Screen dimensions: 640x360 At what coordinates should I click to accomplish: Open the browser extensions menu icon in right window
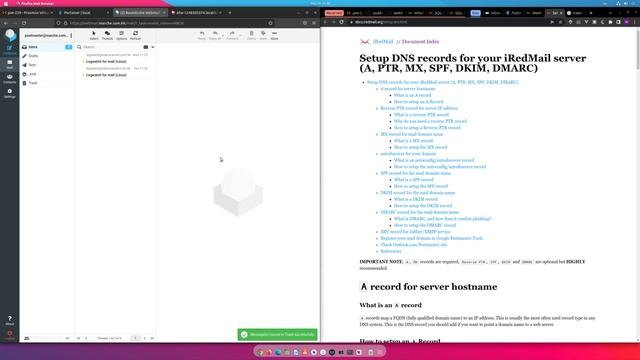[610, 22]
